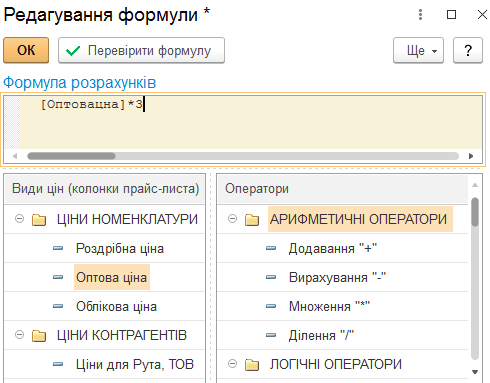Select the АРИФМЕТИЧНІ ОПЕРАТОРИ folder row
The image size is (490, 383).
tap(343, 219)
